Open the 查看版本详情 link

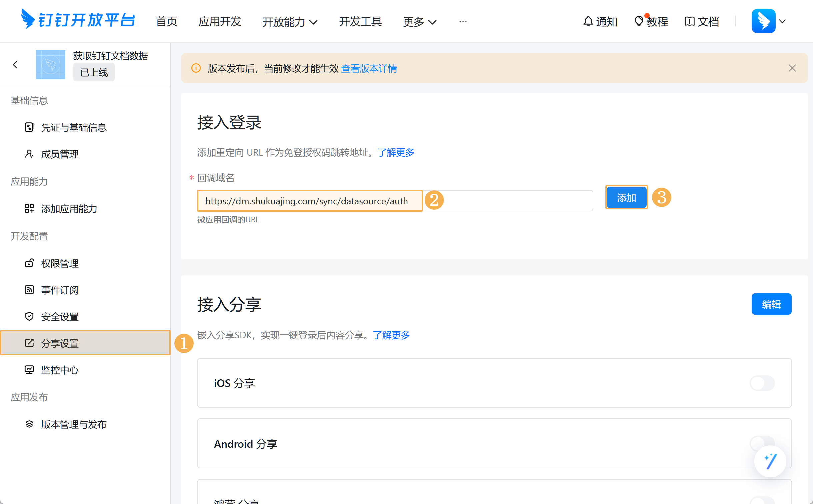point(369,68)
